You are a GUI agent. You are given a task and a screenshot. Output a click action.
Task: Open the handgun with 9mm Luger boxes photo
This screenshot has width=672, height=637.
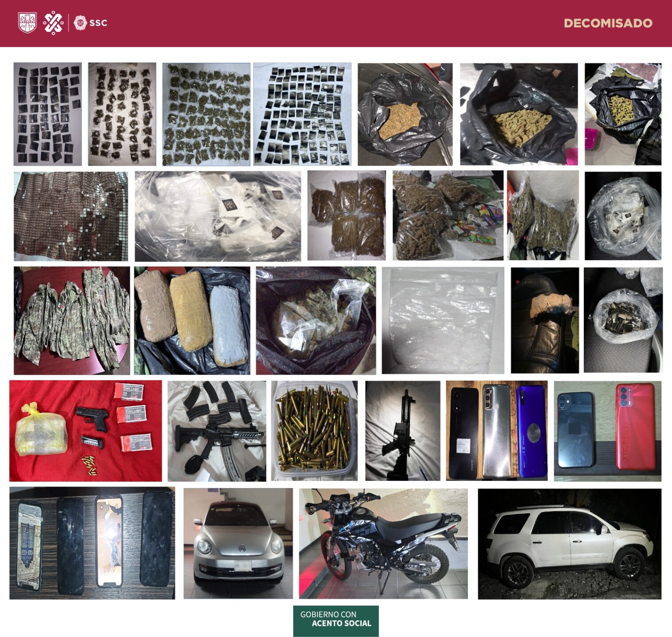(85, 431)
